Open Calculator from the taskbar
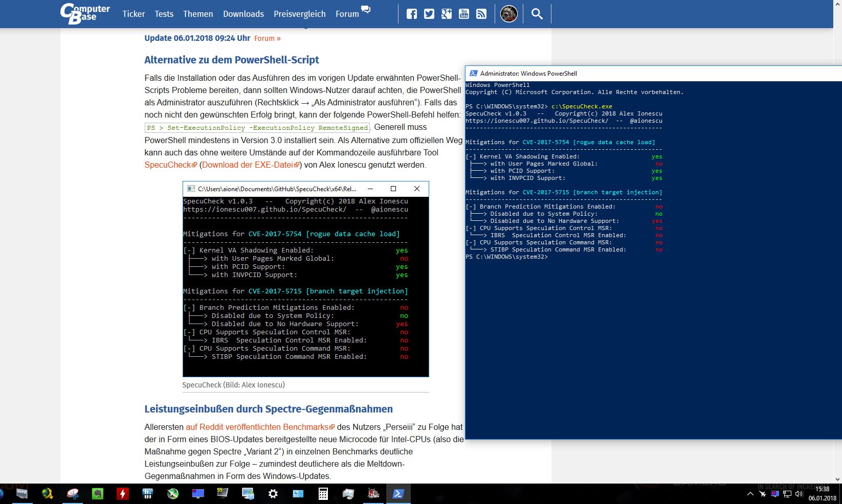This screenshot has height=504, width=842. [323, 494]
